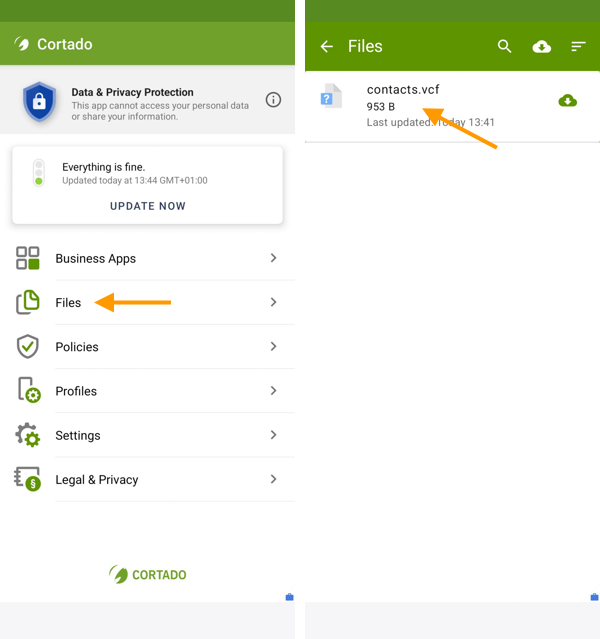
Task: Click the contacts.vcf file type icon
Action: 331,96
